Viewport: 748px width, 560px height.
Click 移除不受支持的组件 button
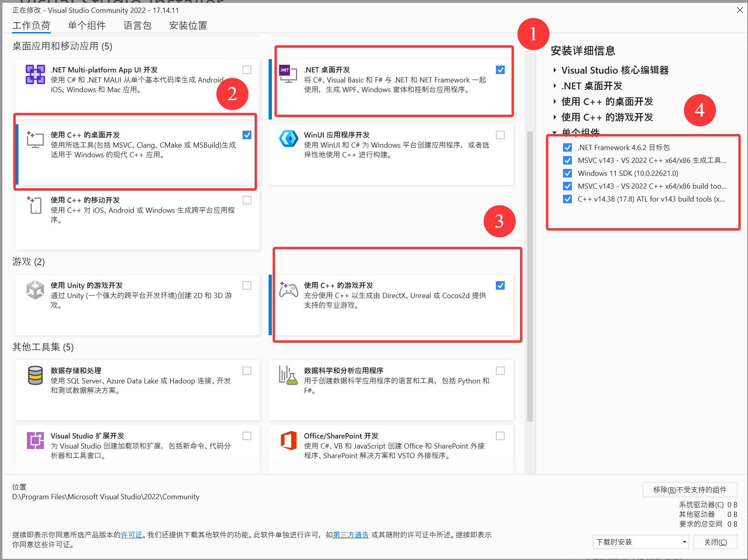(x=690, y=490)
